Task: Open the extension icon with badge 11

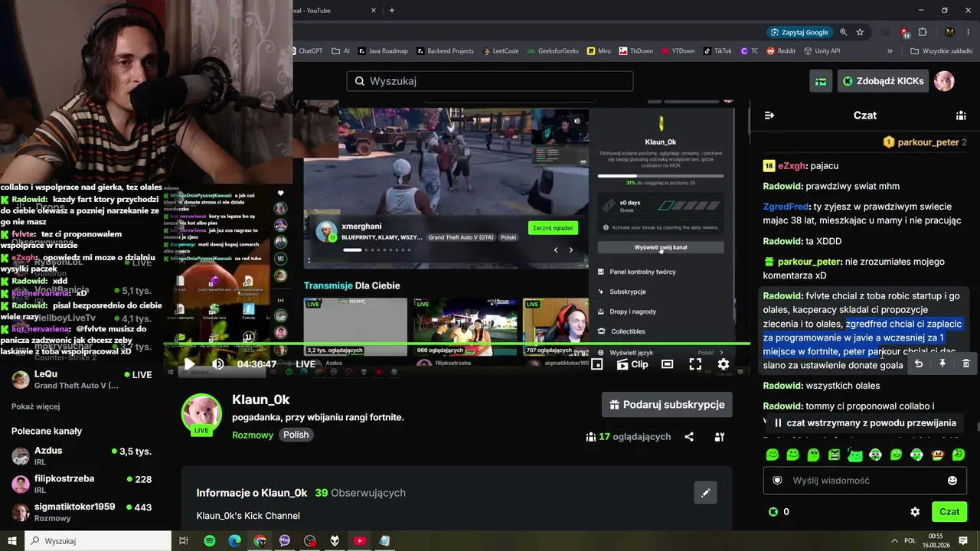Action: [905, 32]
